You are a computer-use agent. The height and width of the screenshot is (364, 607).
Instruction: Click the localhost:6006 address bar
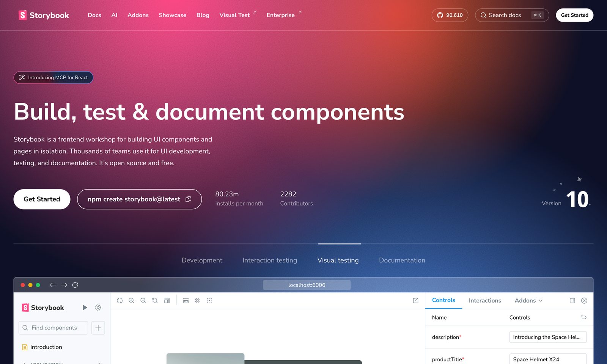pyautogui.click(x=307, y=285)
